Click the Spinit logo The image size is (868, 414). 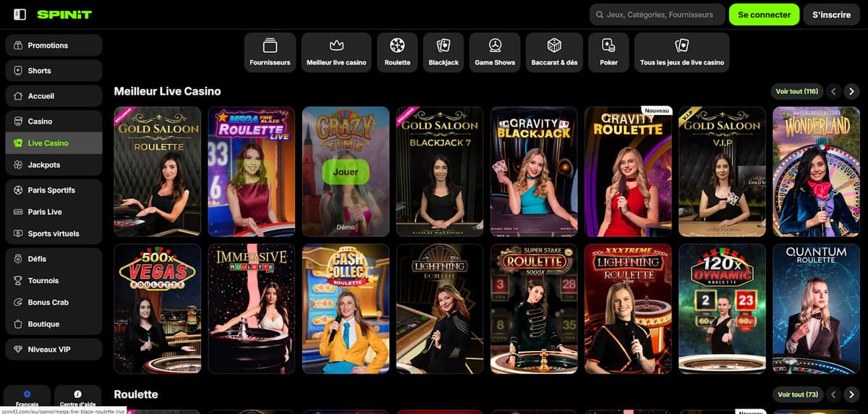(x=64, y=14)
